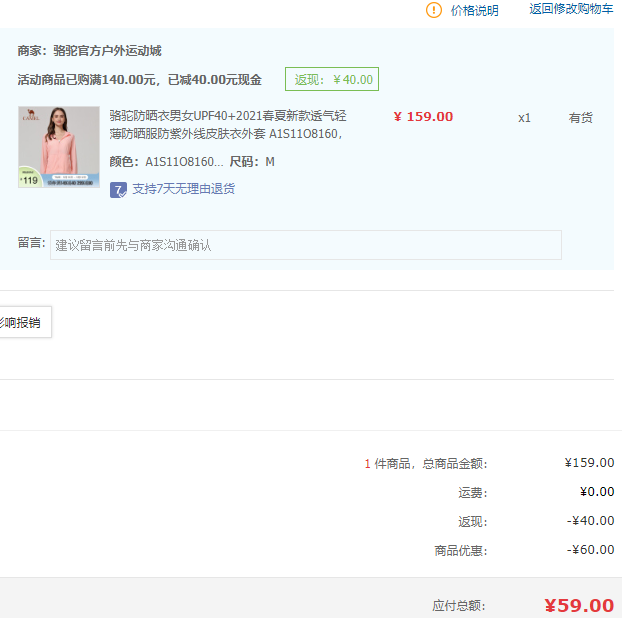Screen dimensions: 622x618
Task: Focus the 留言 message input field
Action: (305, 245)
